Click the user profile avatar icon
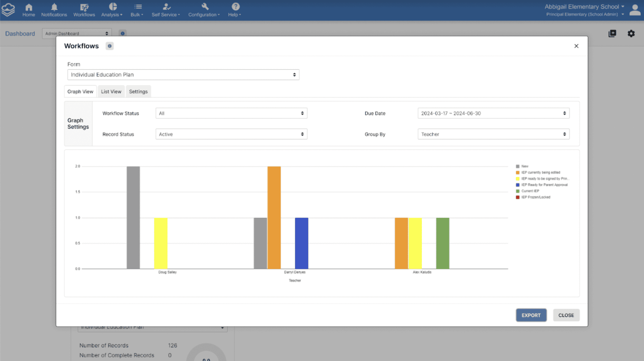Screen dimensions: 644x361 (635, 10)
